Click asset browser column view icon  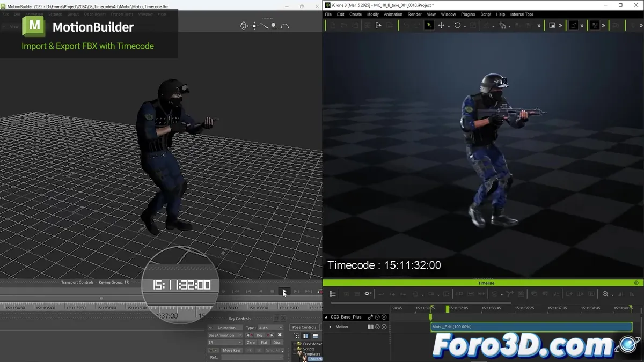pos(306,336)
